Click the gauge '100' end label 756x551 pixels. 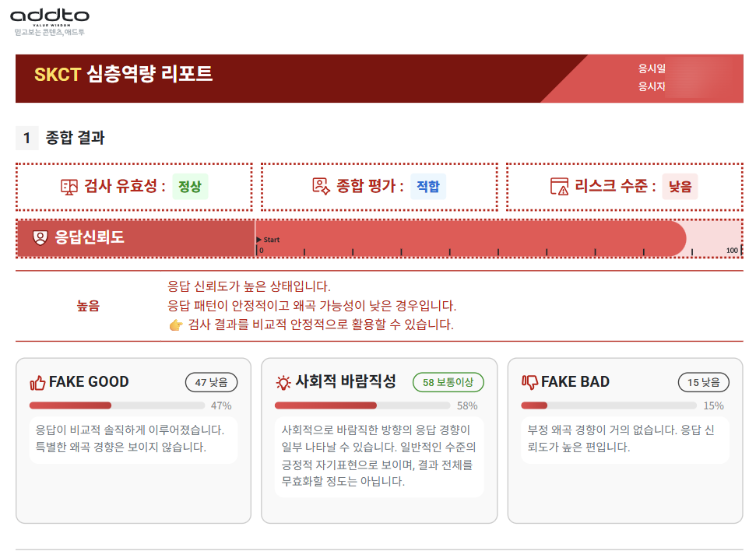732,250
